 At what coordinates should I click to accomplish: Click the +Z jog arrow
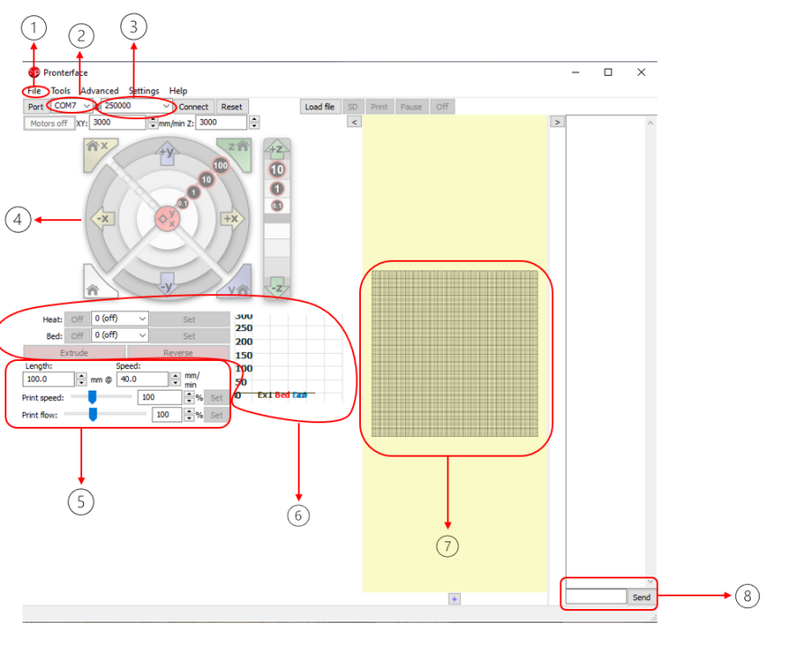pyautogui.click(x=277, y=150)
